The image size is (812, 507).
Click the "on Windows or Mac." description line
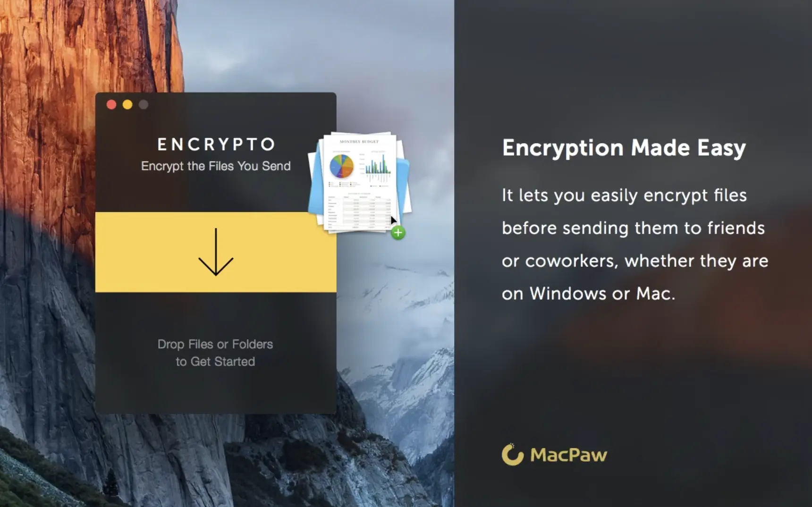588,294
